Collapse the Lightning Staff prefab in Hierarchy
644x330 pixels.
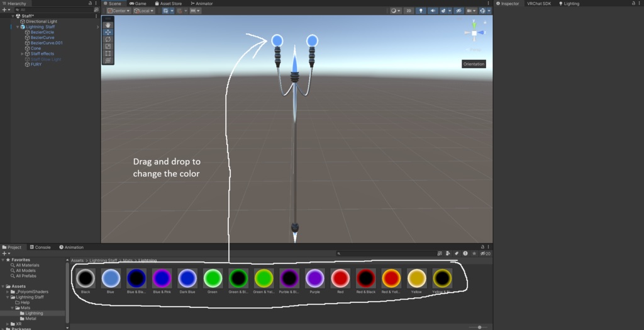(18, 26)
